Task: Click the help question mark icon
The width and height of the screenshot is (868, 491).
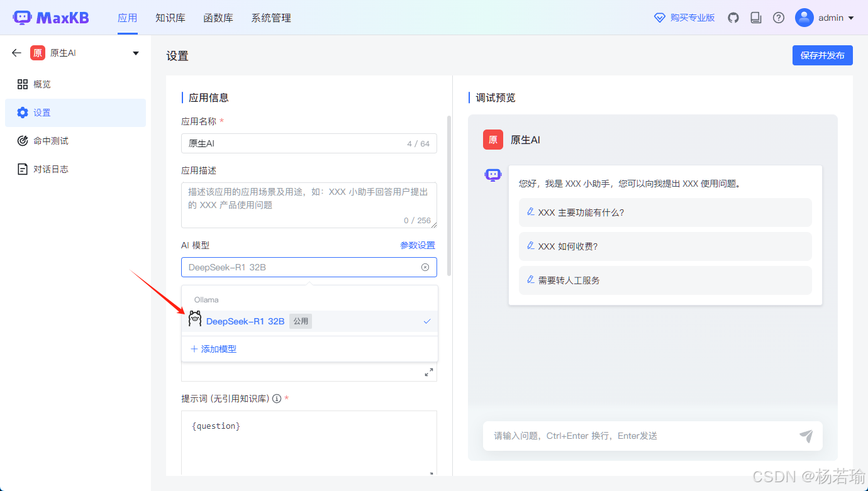Action: [x=779, y=18]
